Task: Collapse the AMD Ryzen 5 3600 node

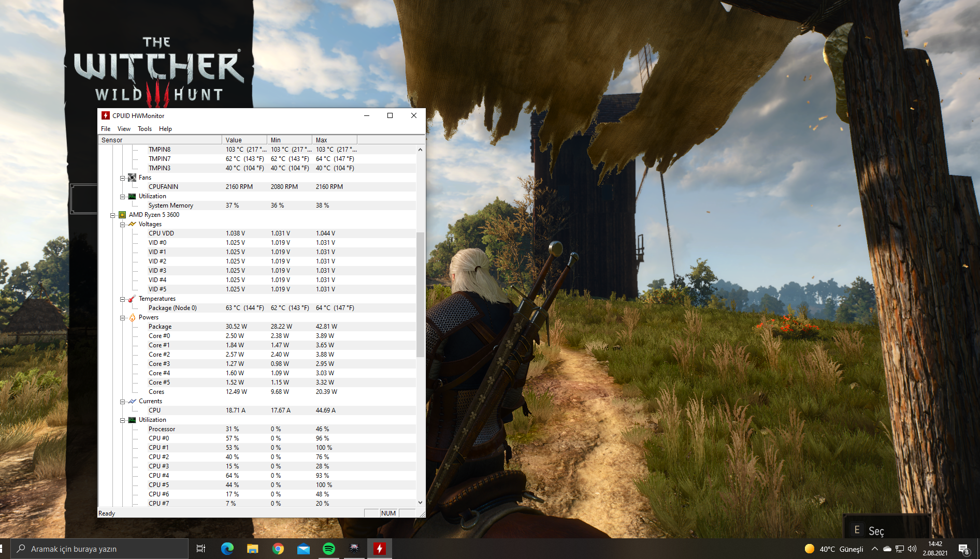Action: tap(113, 215)
